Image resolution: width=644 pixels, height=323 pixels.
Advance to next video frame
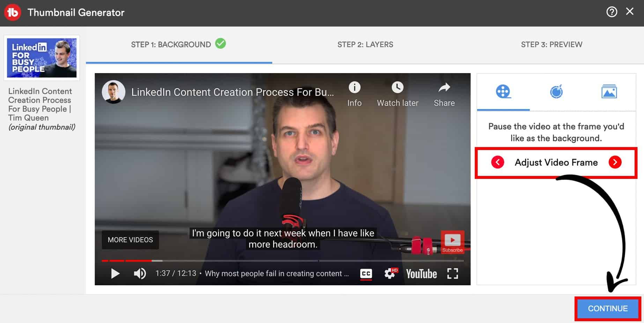point(615,162)
